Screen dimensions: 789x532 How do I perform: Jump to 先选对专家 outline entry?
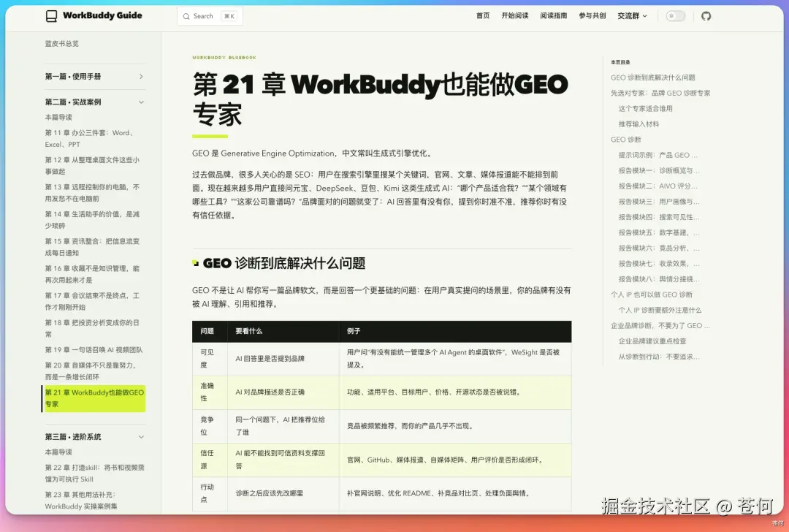660,93
